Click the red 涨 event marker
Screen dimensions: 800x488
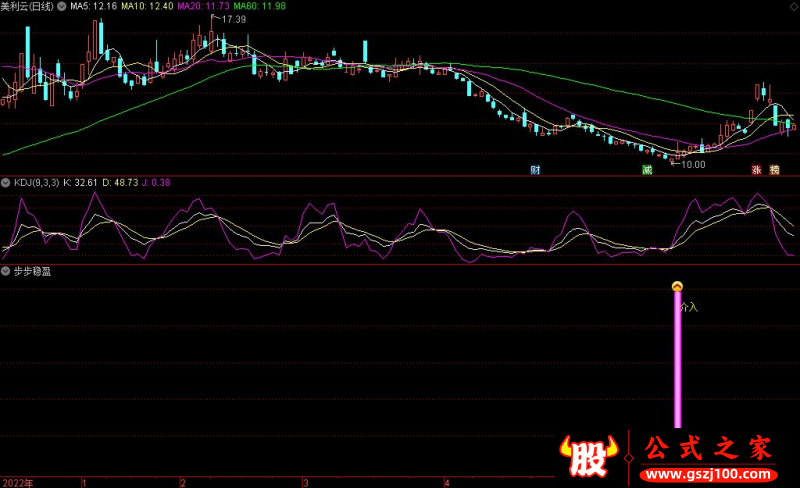coord(757,170)
